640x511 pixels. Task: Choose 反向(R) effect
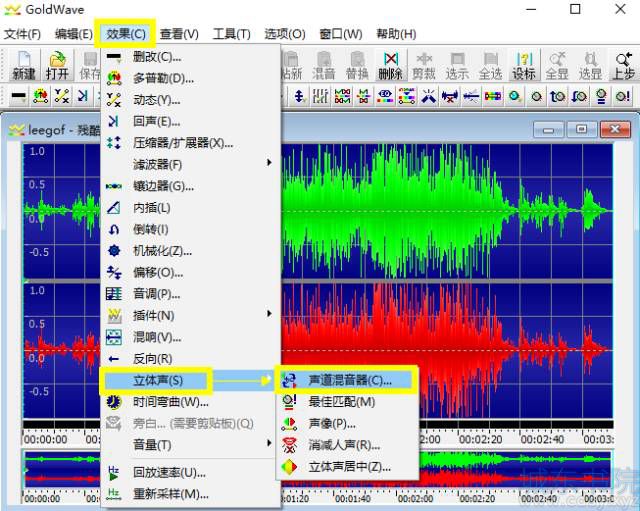tap(190, 359)
